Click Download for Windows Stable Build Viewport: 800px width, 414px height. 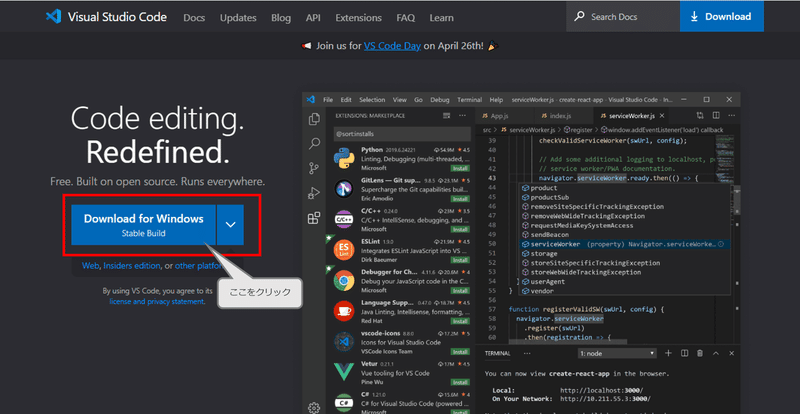click(x=143, y=225)
